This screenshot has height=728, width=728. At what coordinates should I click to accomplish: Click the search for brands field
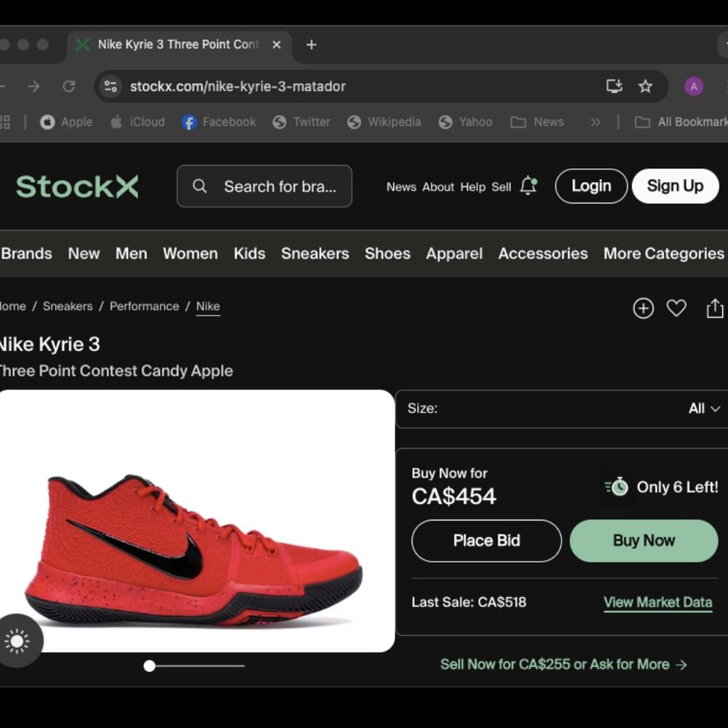pos(264,186)
